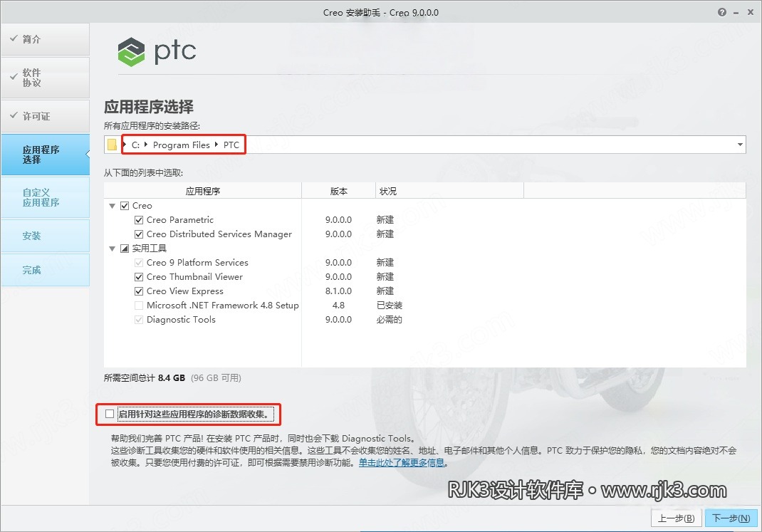Image resolution: width=762 pixels, height=532 pixels.
Task: Click 下一步(N) button
Action: (x=731, y=518)
